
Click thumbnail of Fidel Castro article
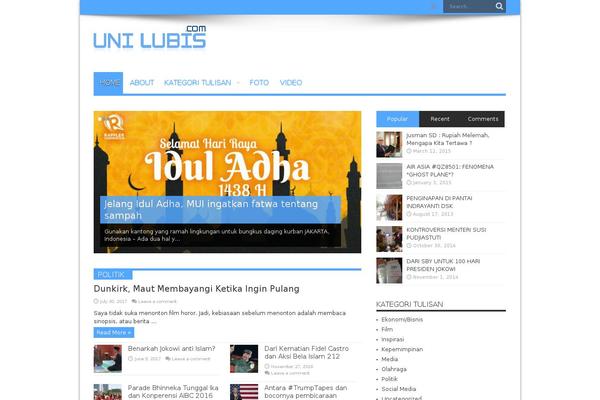[x=244, y=359]
